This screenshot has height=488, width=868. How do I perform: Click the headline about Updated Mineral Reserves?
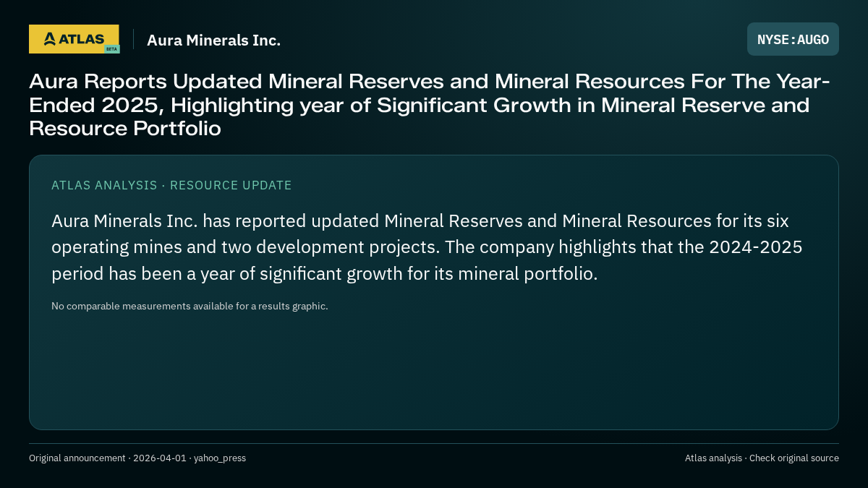(430, 105)
